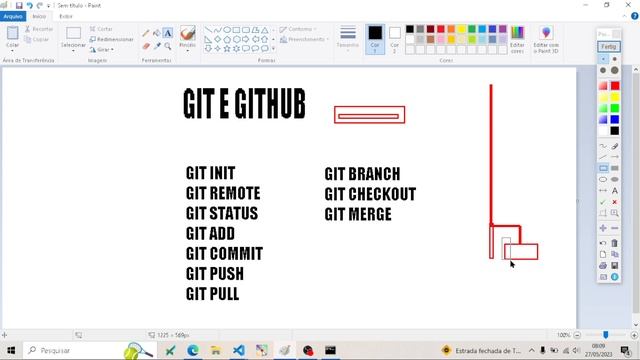Click trash can icon in floating toolbar
This screenshot has width=640, height=360.
tap(615, 243)
